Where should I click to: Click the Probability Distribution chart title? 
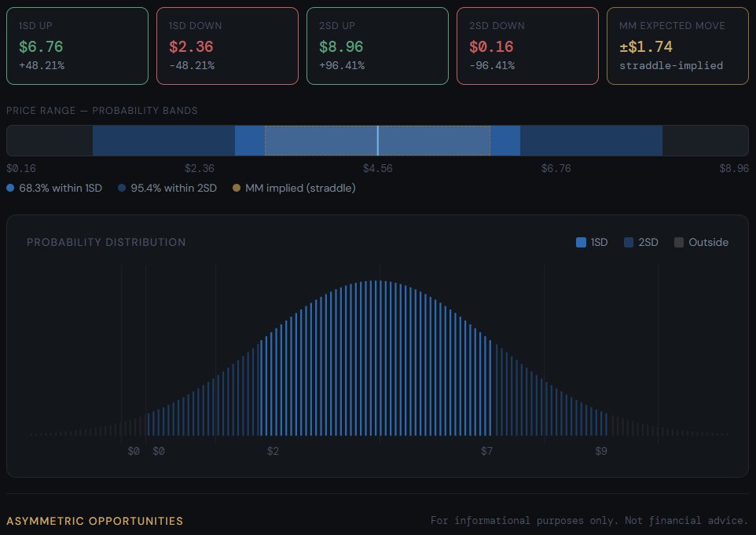click(106, 242)
